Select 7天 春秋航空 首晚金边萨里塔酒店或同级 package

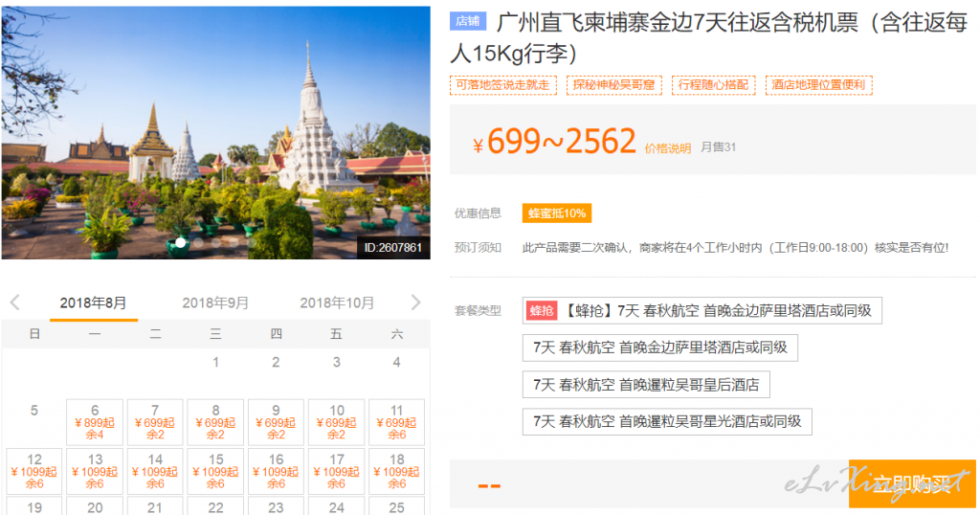pyautogui.click(x=660, y=347)
